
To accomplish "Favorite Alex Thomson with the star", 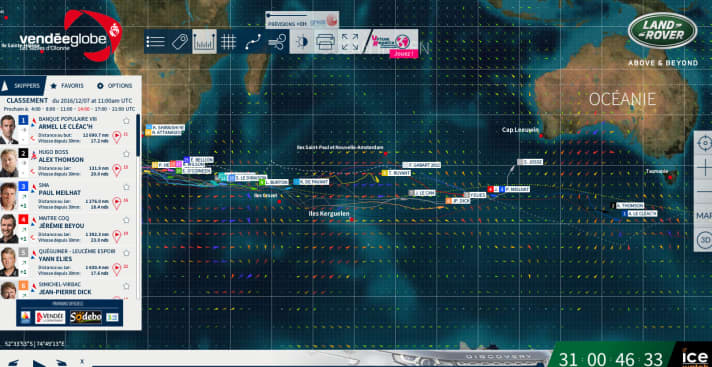I will point(126,154).
